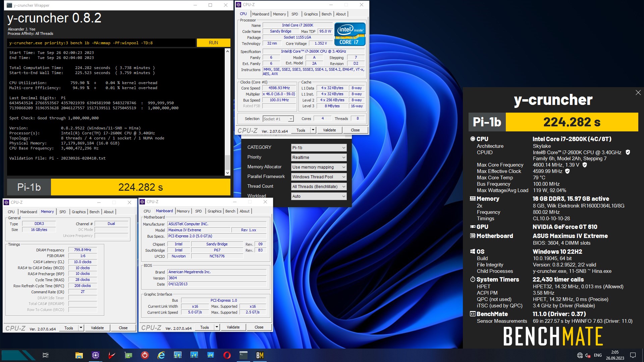The image size is (644, 362).
Task: Click the BenchMate code-bracket icon
Action: click(x=473, y=314)
